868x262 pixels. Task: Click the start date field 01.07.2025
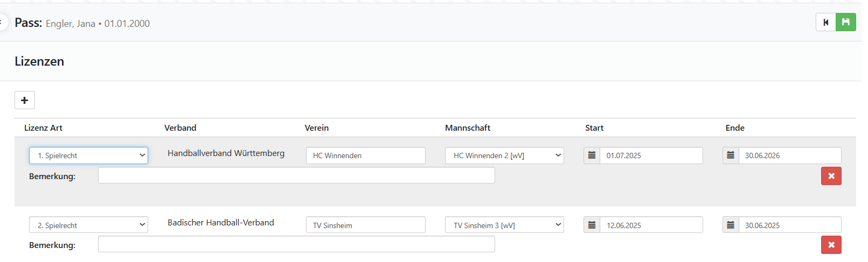point(651,155)
